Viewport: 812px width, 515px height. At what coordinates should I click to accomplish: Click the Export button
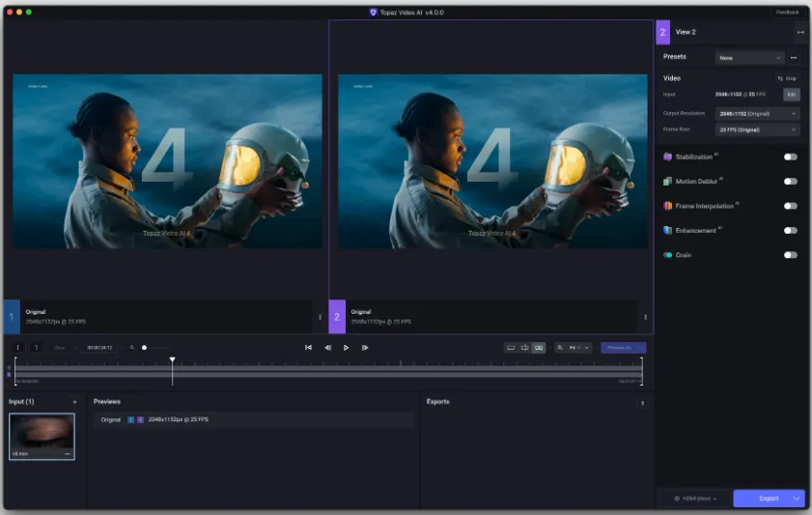tap(769, 499)
